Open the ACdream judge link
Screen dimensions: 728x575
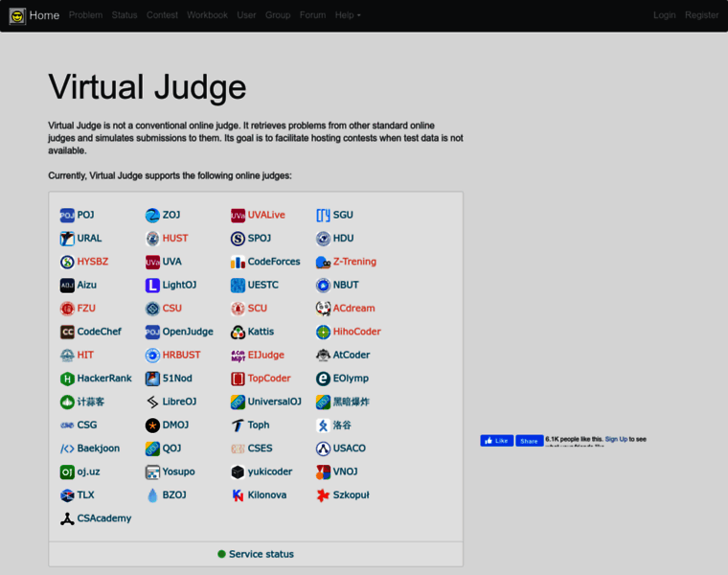click(353, 309)
